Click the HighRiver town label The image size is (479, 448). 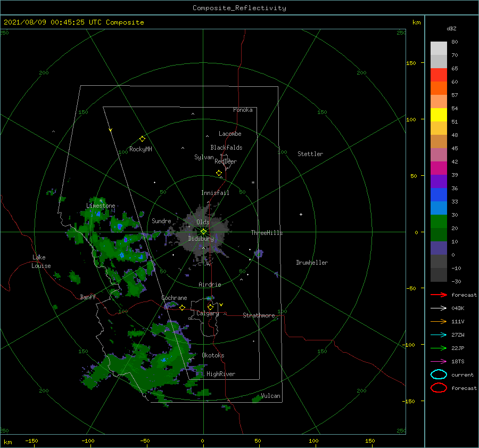[x=221, y=374]
